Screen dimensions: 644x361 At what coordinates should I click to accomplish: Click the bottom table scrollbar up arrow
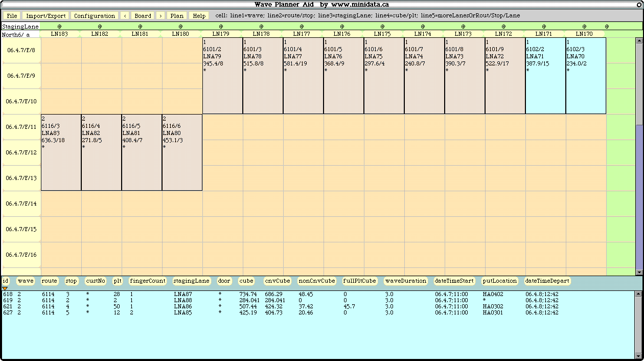[x=639, y=294]
